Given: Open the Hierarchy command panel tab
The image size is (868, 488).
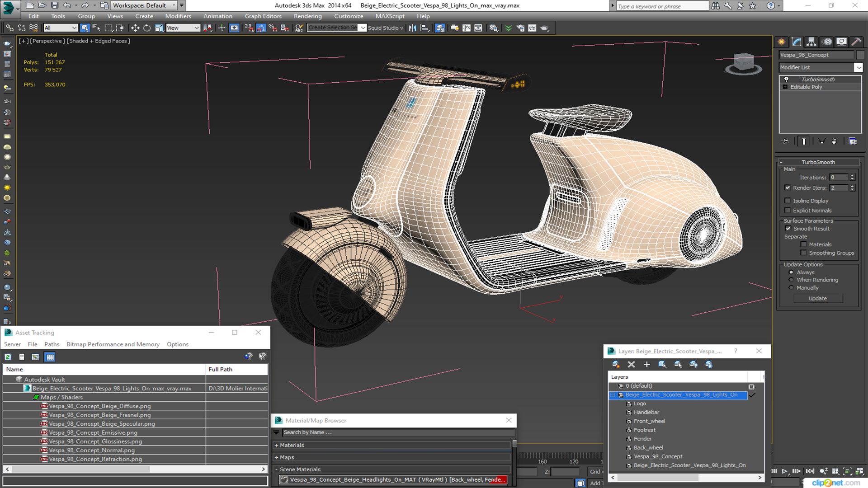Looking at the screenshot, I should (x=811, y=42).
